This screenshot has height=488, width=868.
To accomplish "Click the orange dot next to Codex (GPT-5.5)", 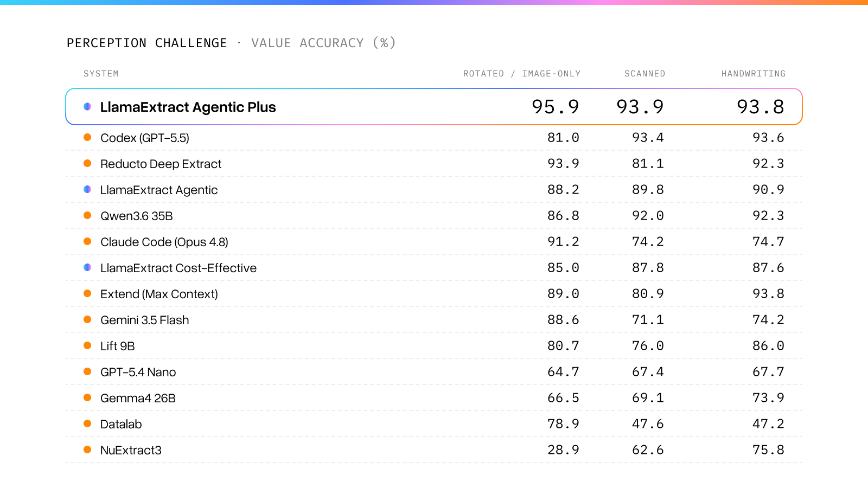I will pos(87,137).
